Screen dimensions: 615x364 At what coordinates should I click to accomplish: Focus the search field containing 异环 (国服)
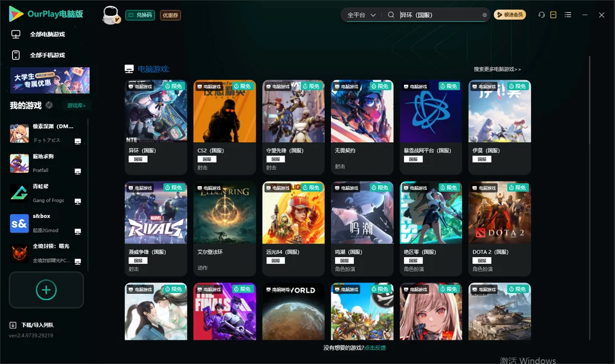(x=440, y=15)
